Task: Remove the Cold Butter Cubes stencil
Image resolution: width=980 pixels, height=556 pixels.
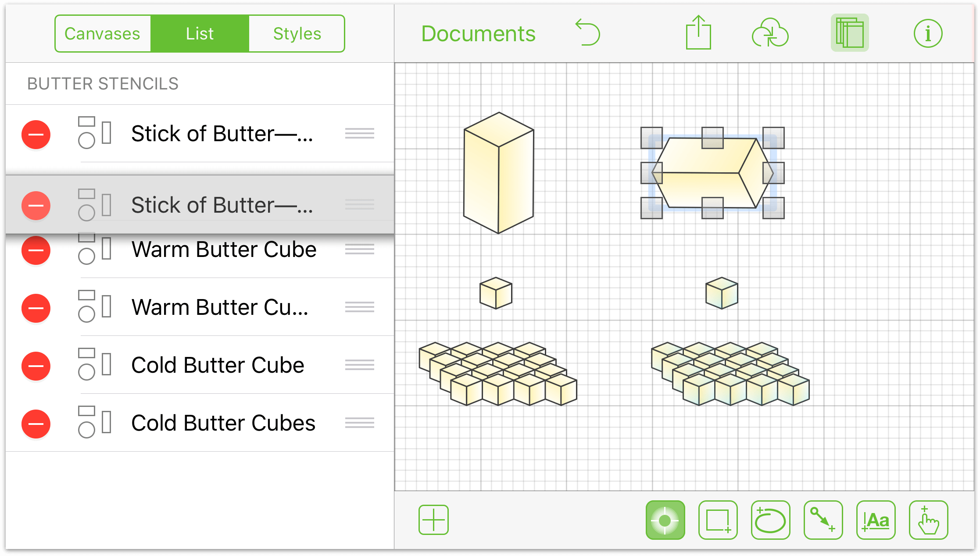Action: pos(36,423)
